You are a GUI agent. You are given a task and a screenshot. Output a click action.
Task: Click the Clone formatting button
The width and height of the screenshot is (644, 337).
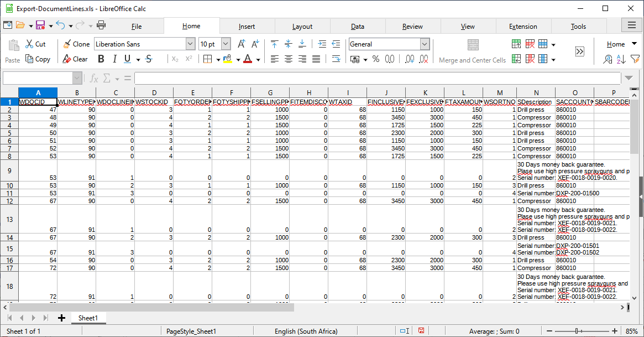[x=76, y=44]
